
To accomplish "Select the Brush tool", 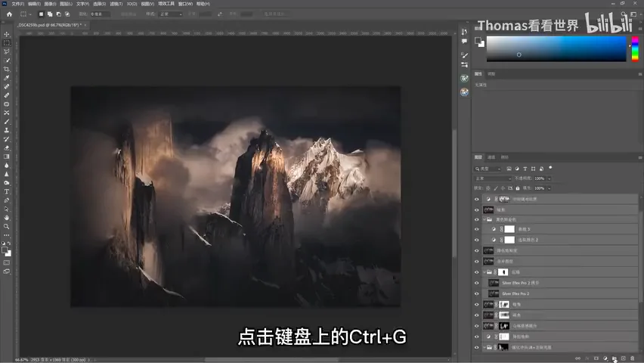I will [7, 122].
